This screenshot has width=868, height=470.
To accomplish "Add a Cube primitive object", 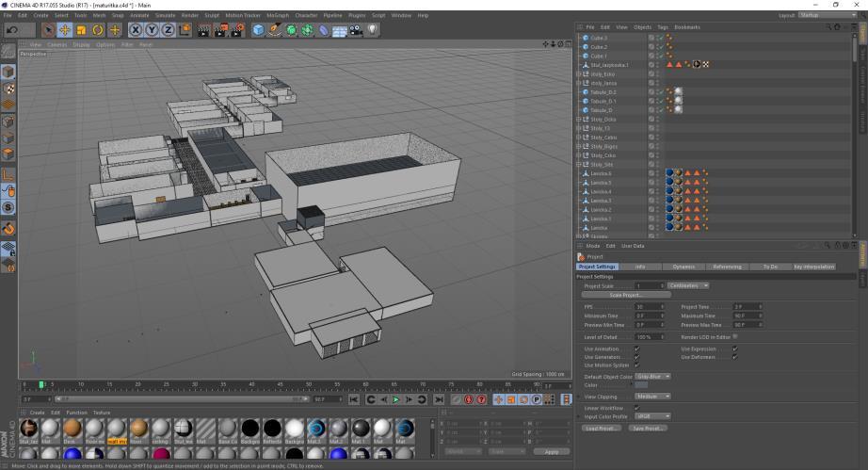I will 258,30.
